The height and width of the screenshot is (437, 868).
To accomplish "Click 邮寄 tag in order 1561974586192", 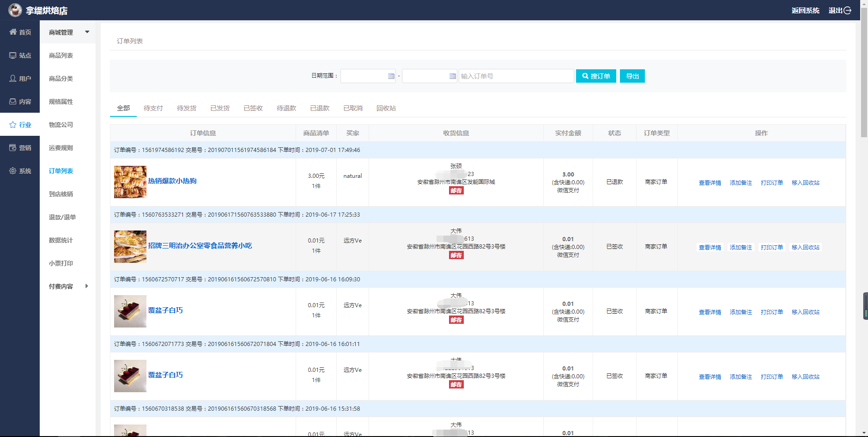I will point(456,190).
